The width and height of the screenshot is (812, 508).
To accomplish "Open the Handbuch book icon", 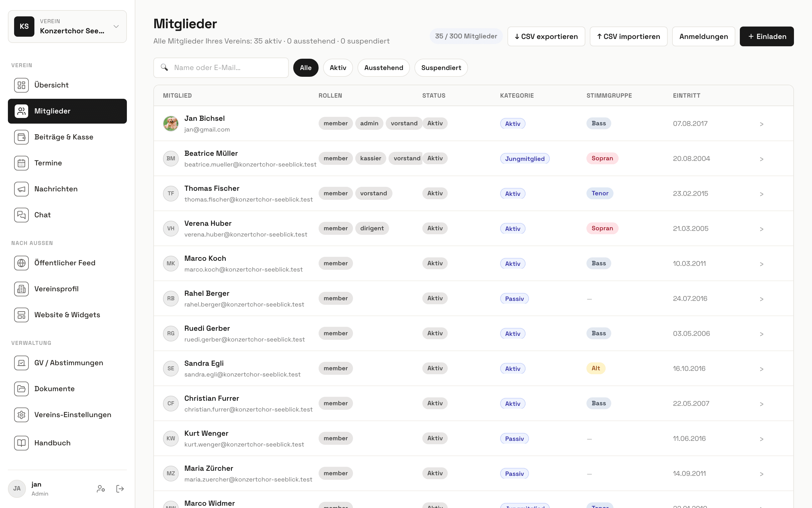I will point(21,443).
